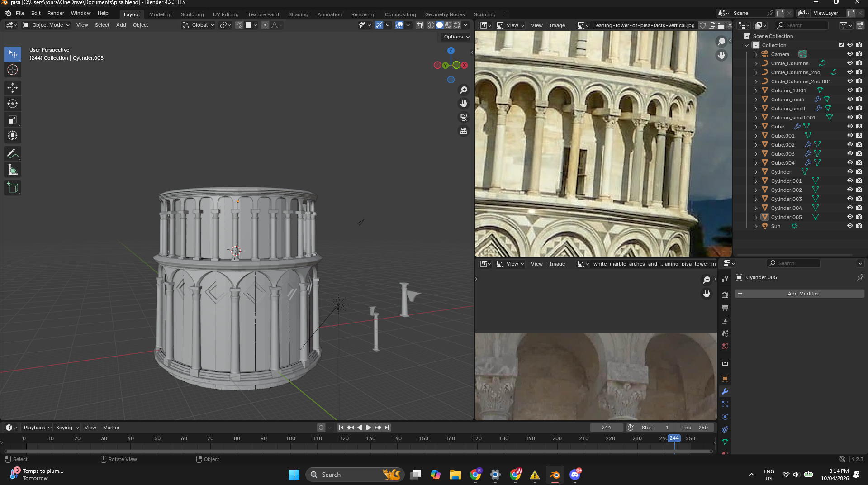
Task: Play the animation forward
Action: pyautogui.click(x=369, y=428)
